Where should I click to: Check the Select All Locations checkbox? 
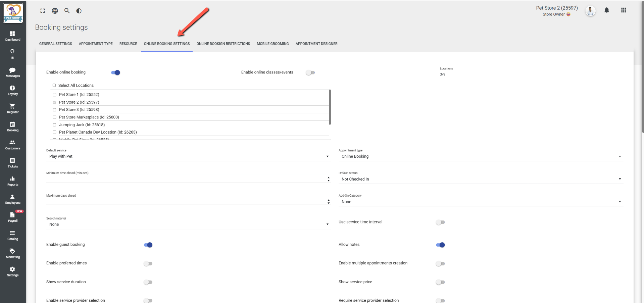[54, 86]
